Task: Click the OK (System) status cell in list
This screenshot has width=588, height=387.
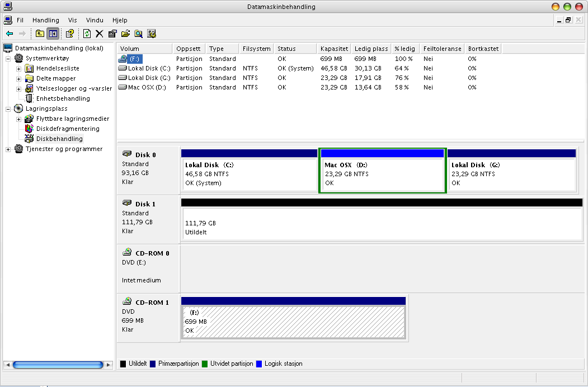Action: (x=295, y=68)
